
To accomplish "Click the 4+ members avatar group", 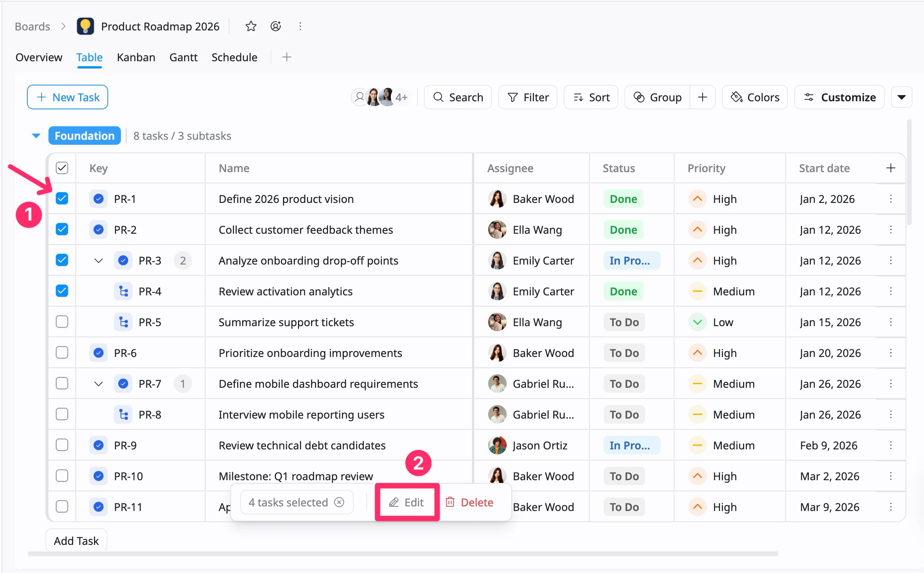I will 401,97.
